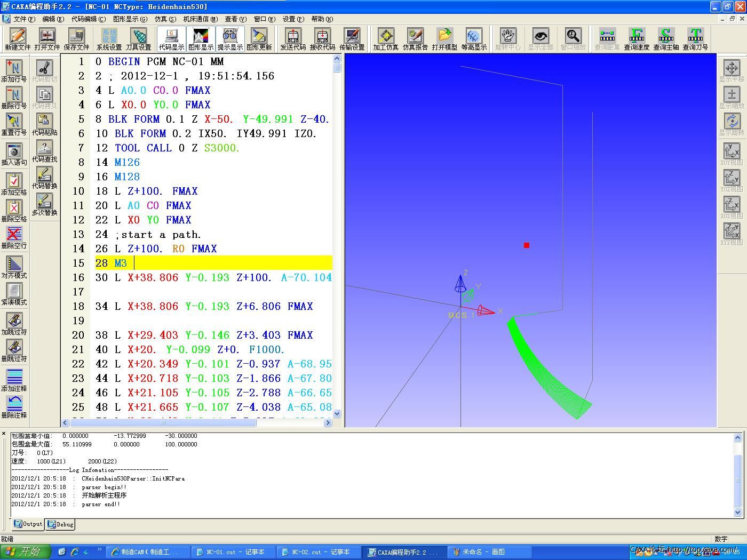Click 加跳过符 (add skip symbol) in sidebar

coord(14,324)
